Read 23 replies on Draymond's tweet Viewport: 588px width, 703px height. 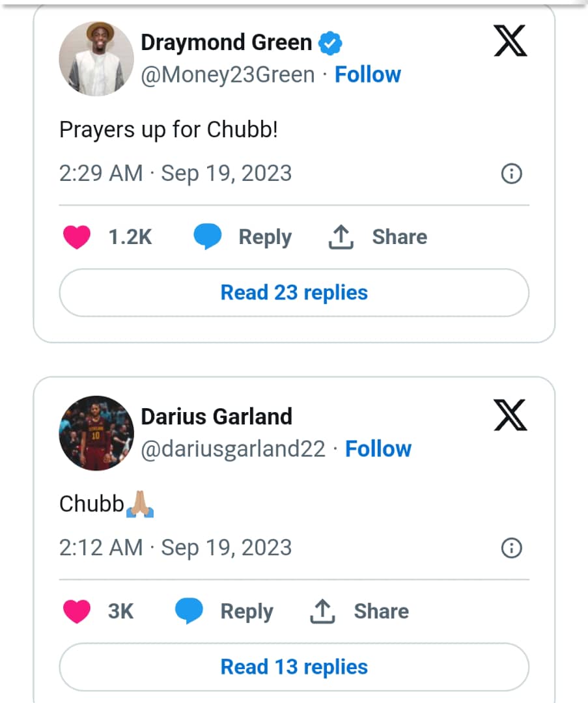pos(294,292)
